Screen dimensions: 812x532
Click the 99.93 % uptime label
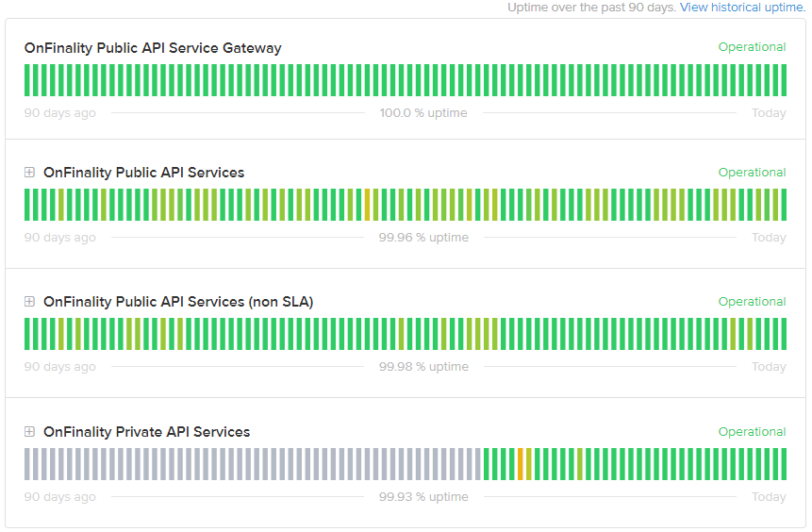423,496
